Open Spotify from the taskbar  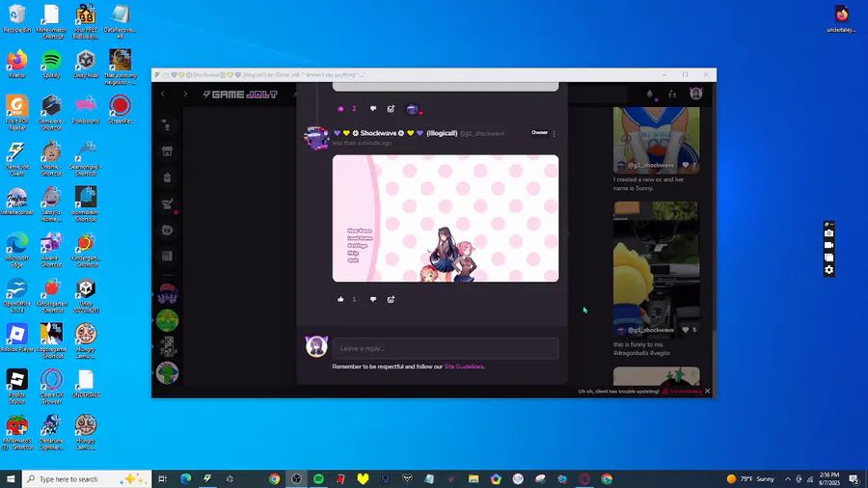tap(318, 479)
